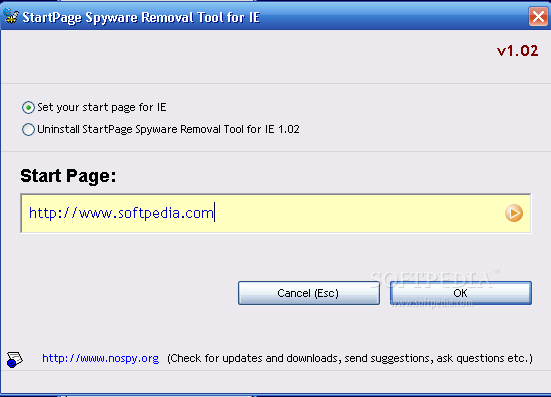Click the 'Check for updates and downloads' note
The width and height of the screenshot is (551, 397).
click(x=350, y=358)
